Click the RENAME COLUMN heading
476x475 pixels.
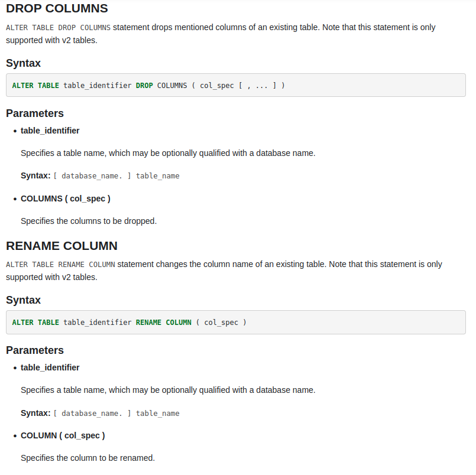[61, 246]
